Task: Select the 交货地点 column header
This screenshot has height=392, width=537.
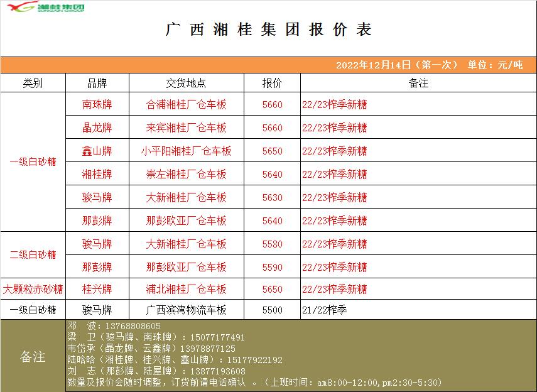Action: coord(186,83)
